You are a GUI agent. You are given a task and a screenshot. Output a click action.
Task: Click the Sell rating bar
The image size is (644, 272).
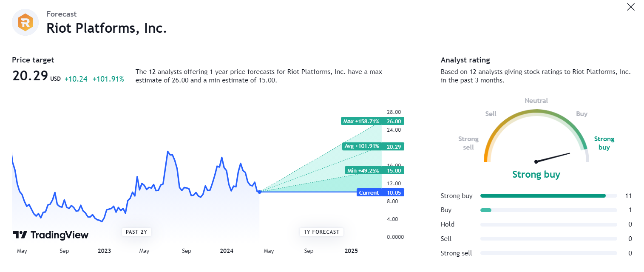548,239
